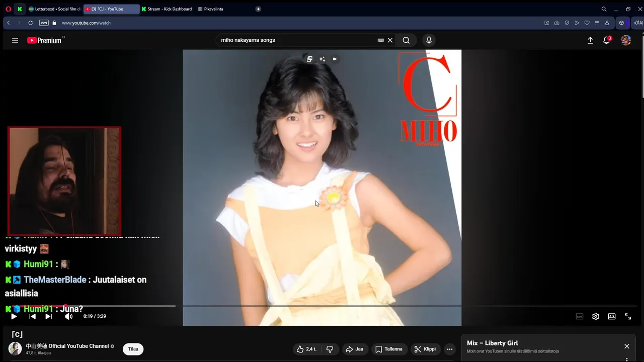
Task: Open the YouTube account avatar menu
Action: pos(626,40)
